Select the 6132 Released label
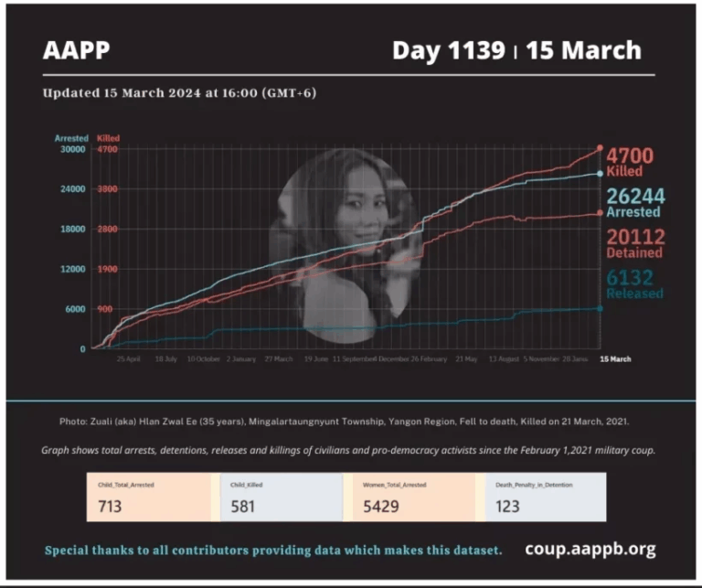This screenshot has width=702, height=588. [x=634, y=283]
